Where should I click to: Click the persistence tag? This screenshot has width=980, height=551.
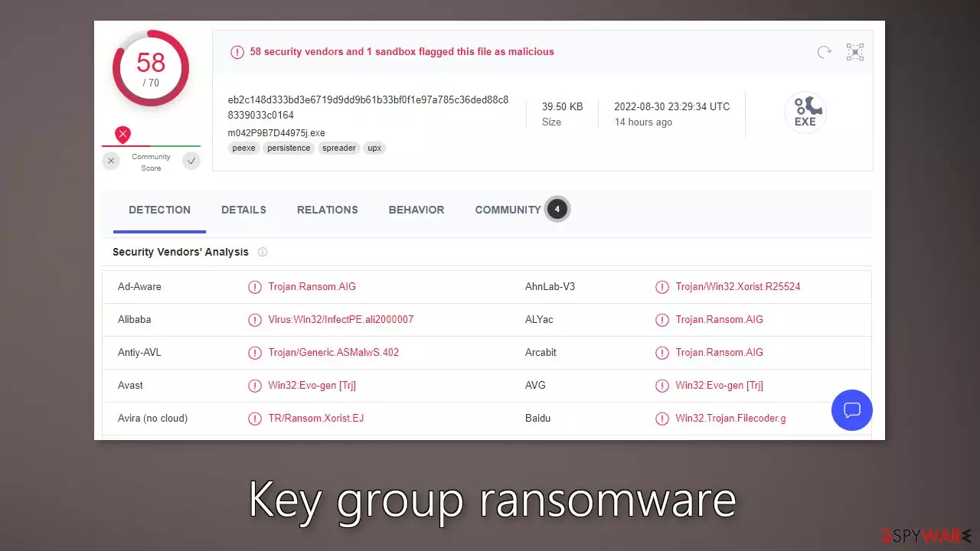tap(289, 148)
